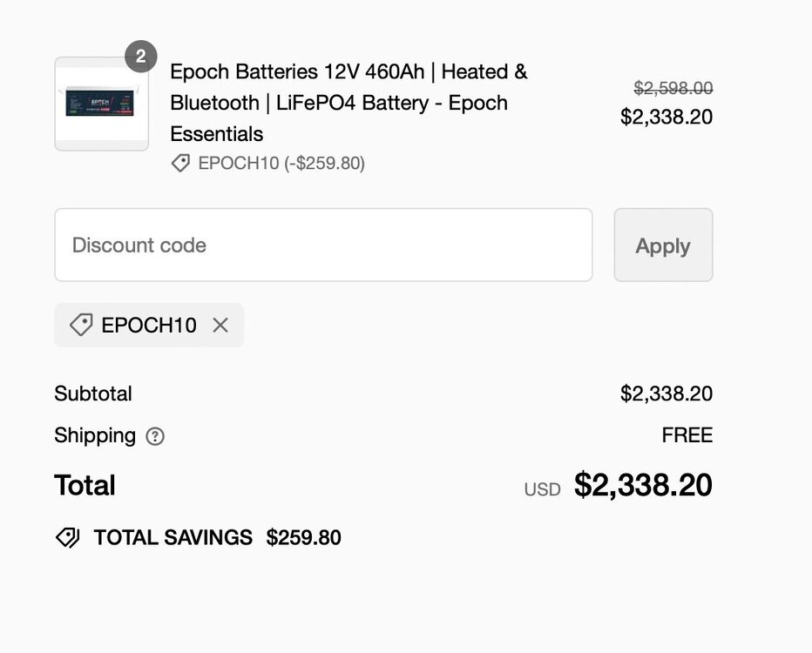812x653 pixels.
Task: Click the EPOCH10 label in the applied chip
Action: 149,326
